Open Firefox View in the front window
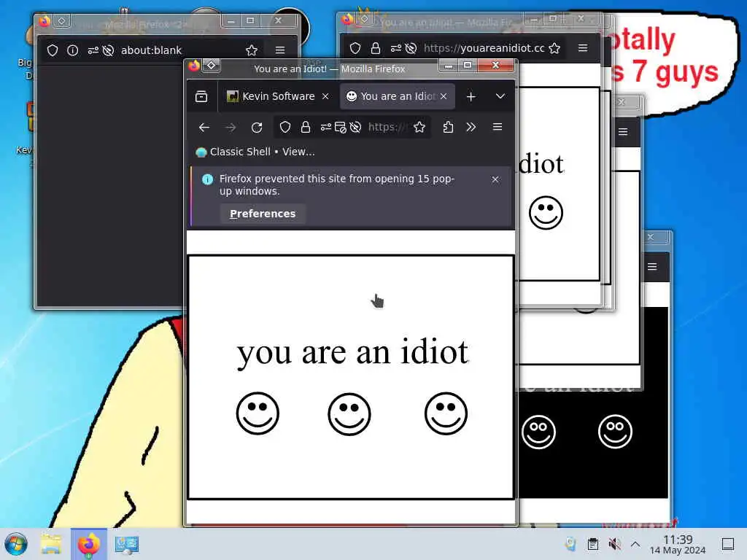Screen dimensions: 747x560 click(201, 97)
